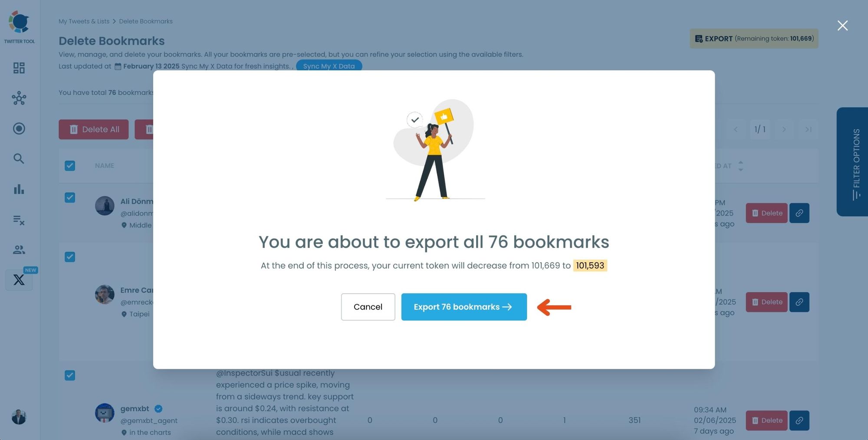Open the My Tweets & Lists breadcrumb
The image size is (868, 440).
point(84,21)
